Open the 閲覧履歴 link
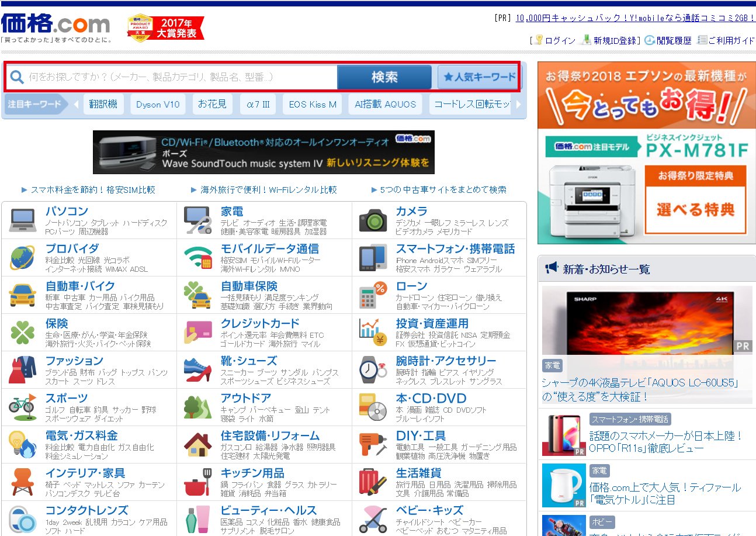The height and width of the screenshot is (536, 756). (x=674, y=40)
